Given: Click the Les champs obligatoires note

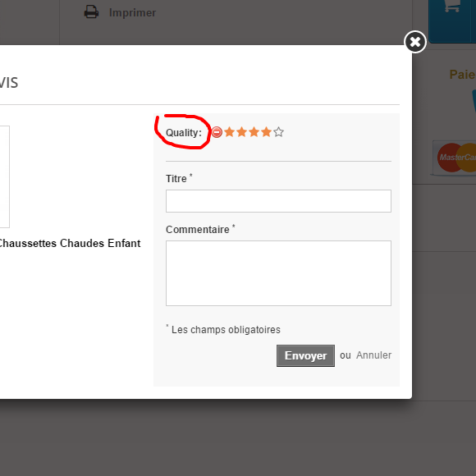Looking at the screenshot, I should click(223, 329).
